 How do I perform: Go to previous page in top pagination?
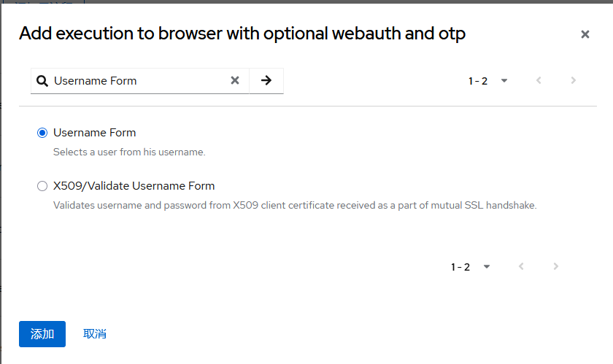(539, 81)
